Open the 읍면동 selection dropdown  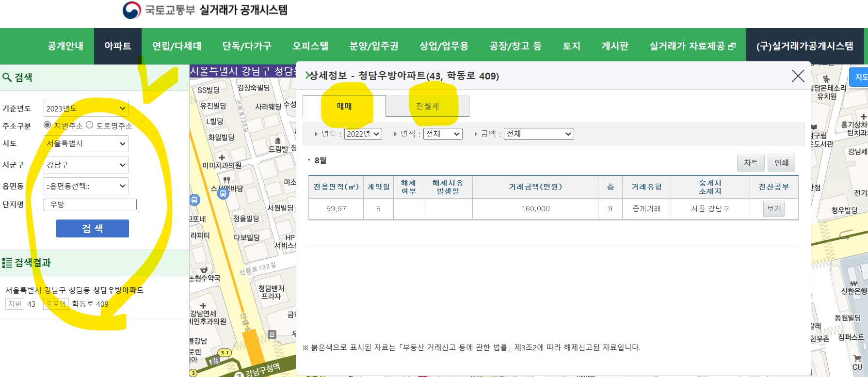tap(86, 186)
